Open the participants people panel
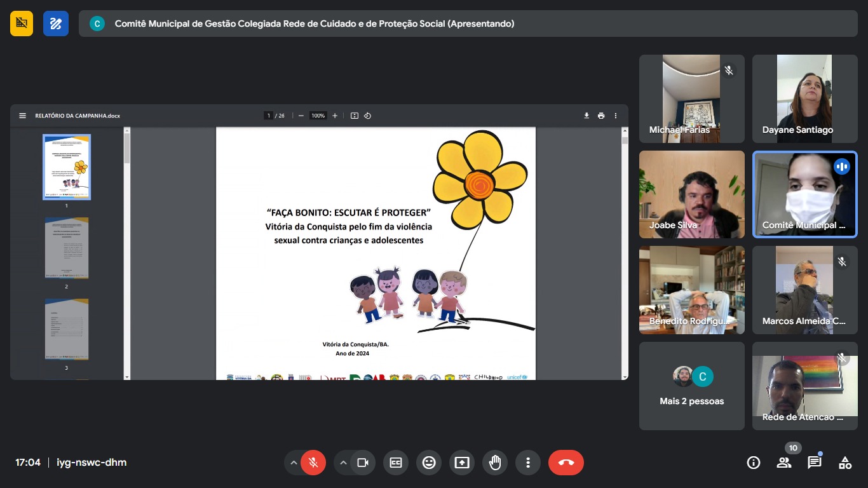Screen dimensions: 868x488 (784, 463)
